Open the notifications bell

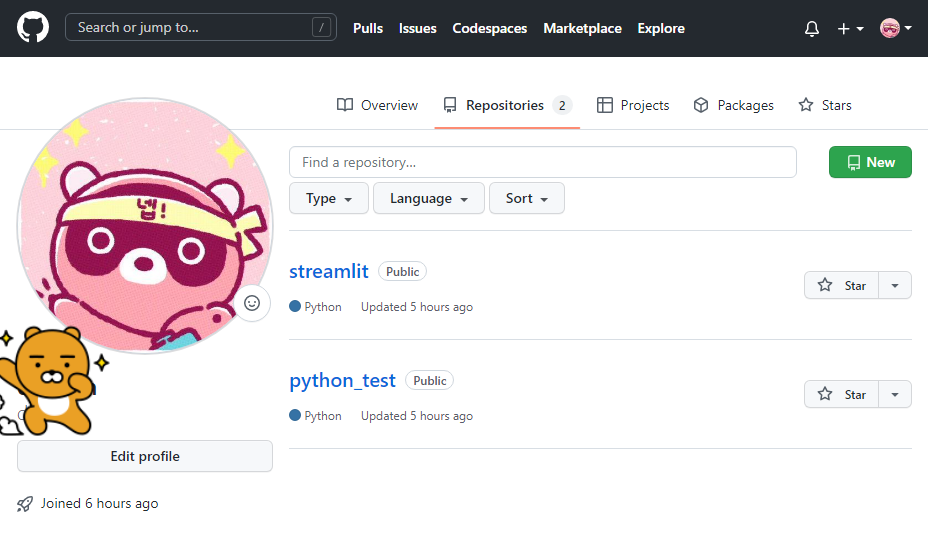pyautogui.click(x=812, y=28)
